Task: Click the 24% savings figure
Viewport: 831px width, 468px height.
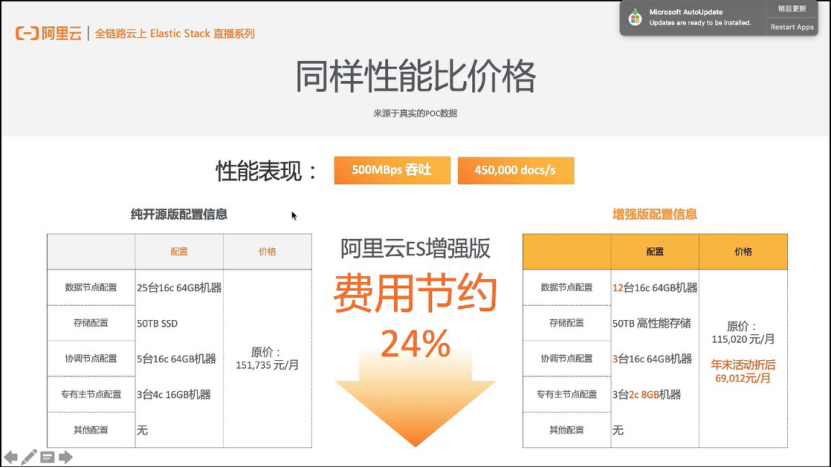Action: (x=416, y=344)
